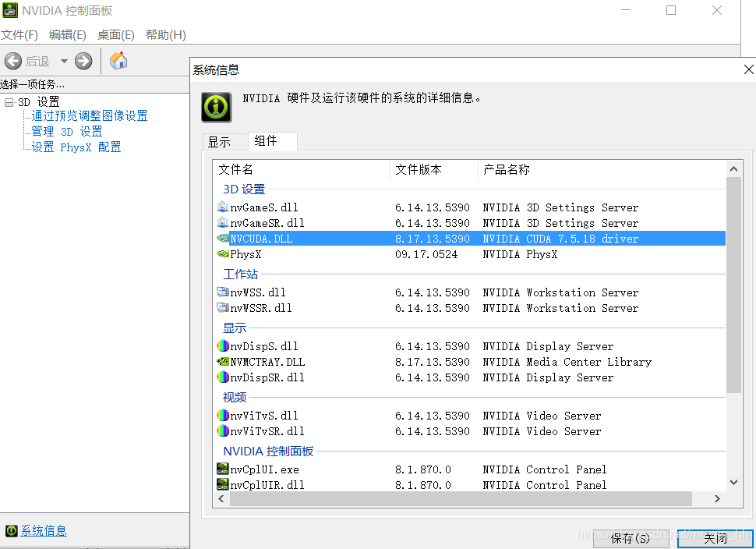
Task: Open 设置 PhysX 配置 tree link
Action: (76, 147)
